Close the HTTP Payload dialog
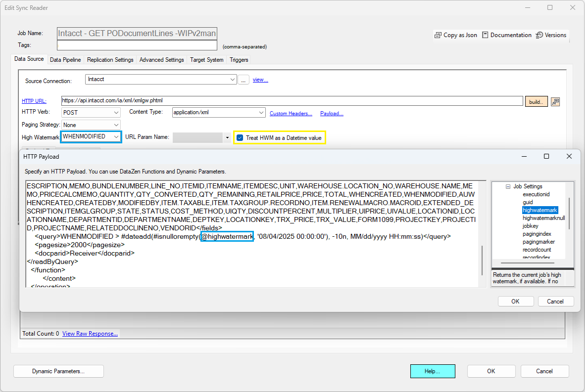The width and height of the screenshot is (585, 392). point(569,157)
